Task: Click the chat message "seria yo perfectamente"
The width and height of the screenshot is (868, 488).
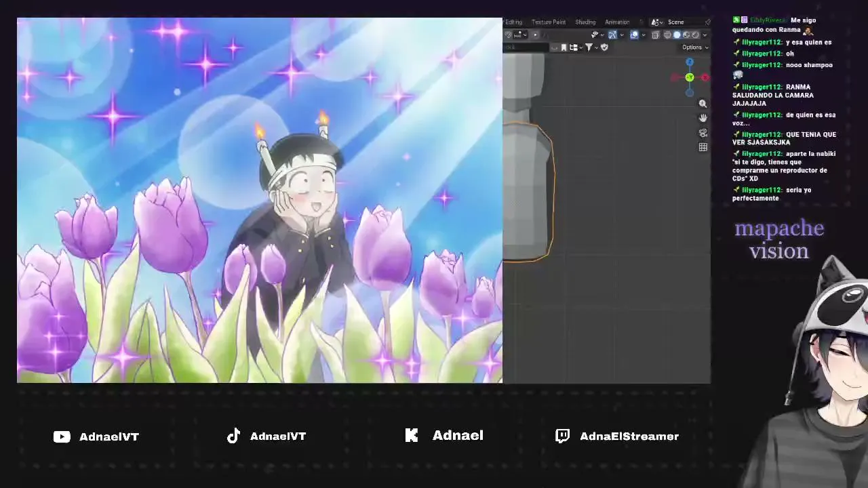Action: 772,194
